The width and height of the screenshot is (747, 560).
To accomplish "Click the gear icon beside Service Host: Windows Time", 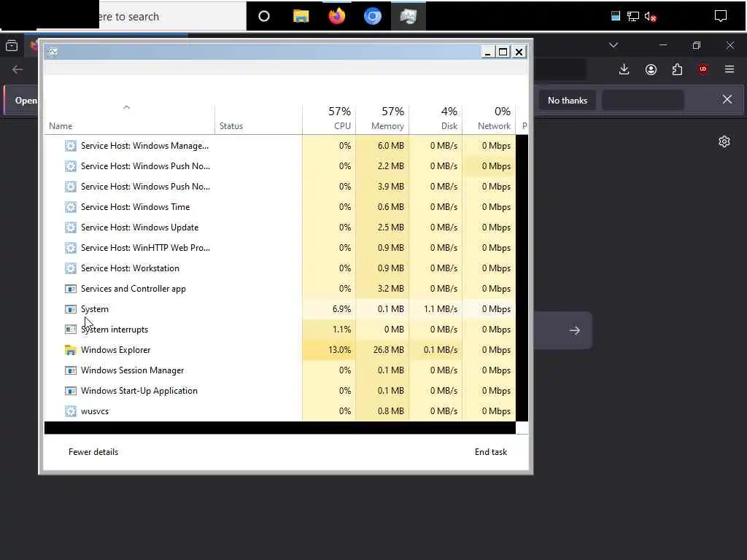I will [71, 207].
